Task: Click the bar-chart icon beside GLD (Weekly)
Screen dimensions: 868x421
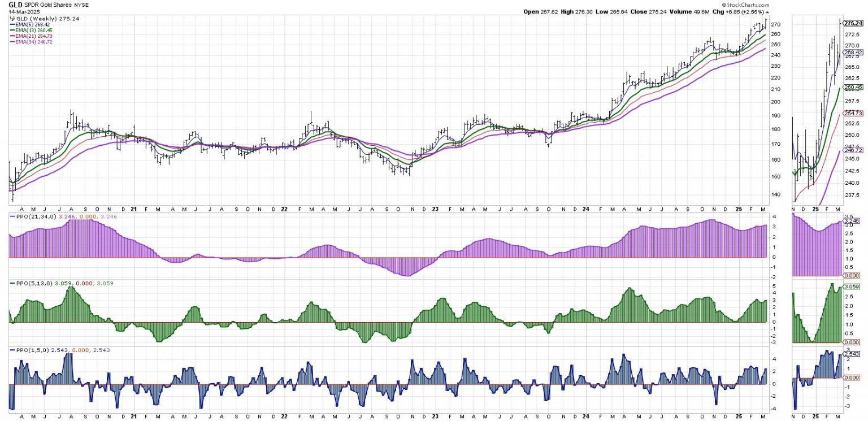Action: 12,19
